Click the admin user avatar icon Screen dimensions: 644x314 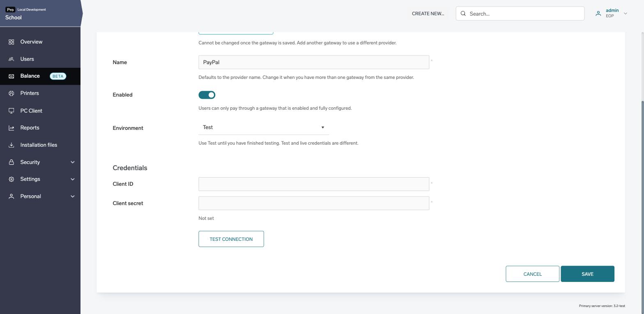598,14
